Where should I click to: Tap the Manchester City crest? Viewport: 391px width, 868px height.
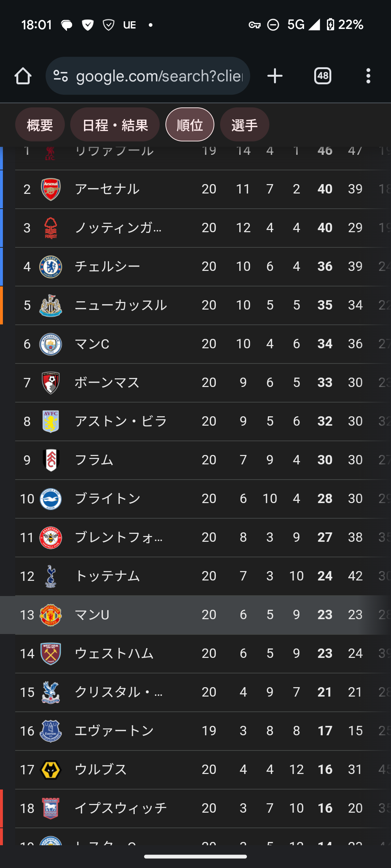pos(51,344)
